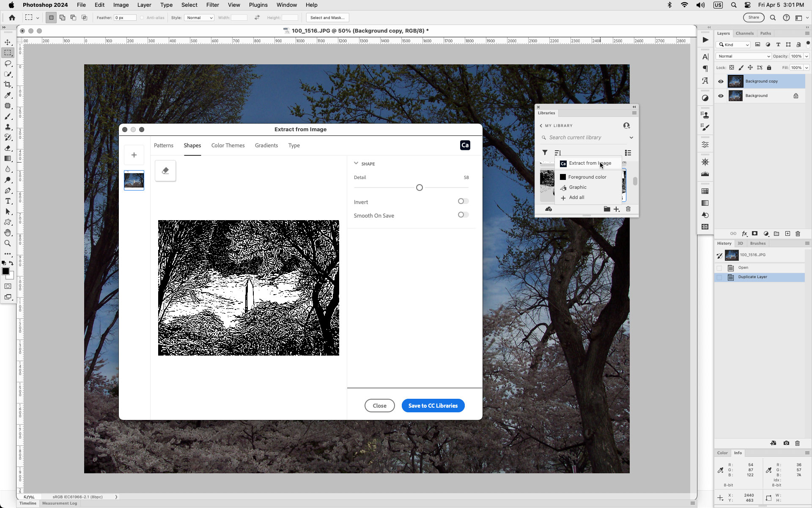This screenshot has height=508, width=812.
Task: Click Close button in Extract dialog
Action: pyautogui.click(x=379, y=405)
